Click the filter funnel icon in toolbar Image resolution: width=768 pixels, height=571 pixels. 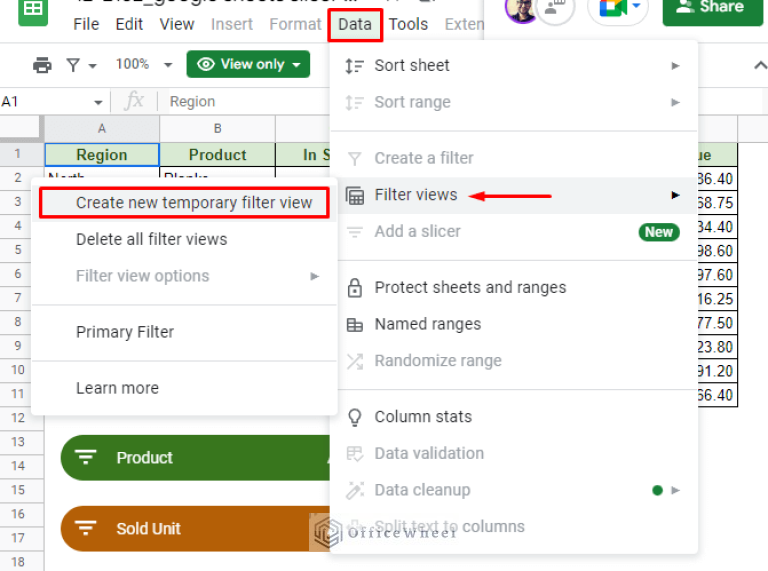coord(73,65)
